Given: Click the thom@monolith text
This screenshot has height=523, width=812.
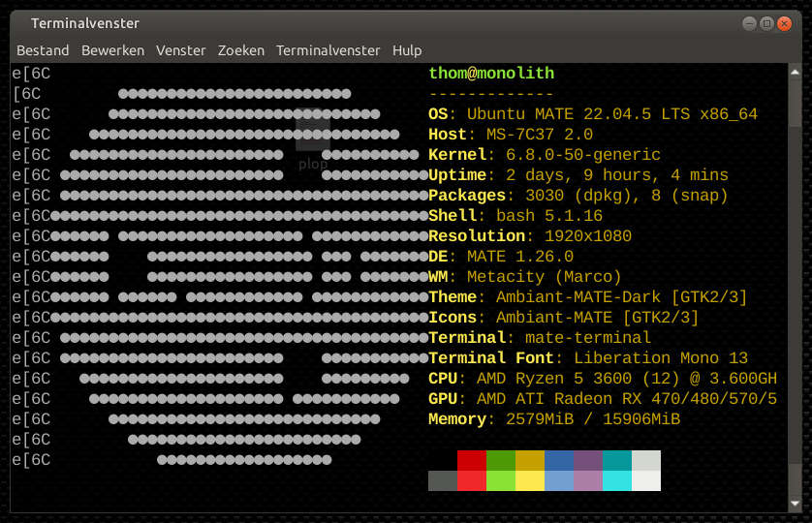Looking at the screenshot, I should tap(491, 73).
